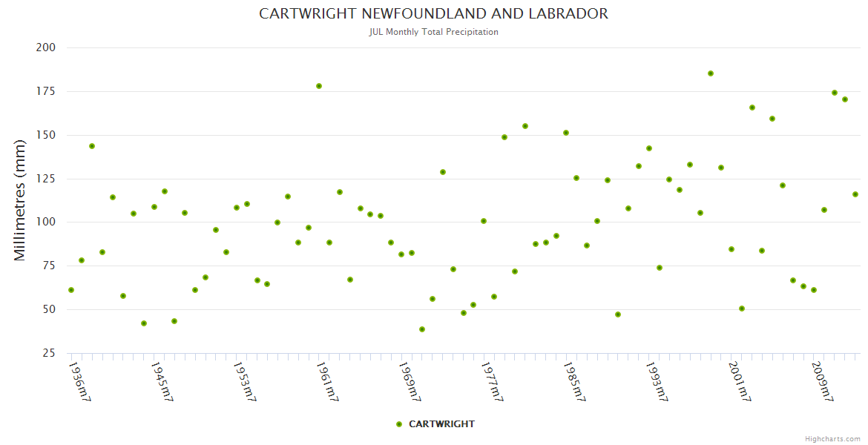Select the lowest data point below 40 mm

(422, 329)
